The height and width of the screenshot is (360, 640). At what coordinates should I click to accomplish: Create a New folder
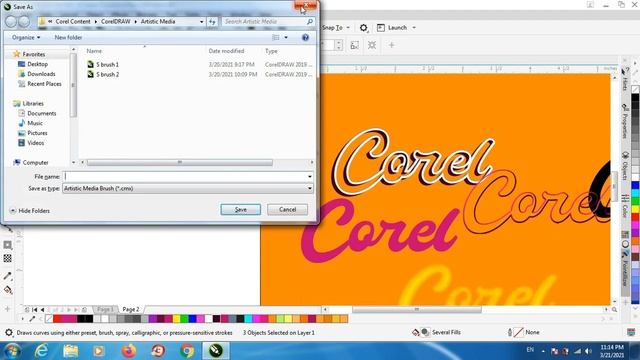(68, 37)
